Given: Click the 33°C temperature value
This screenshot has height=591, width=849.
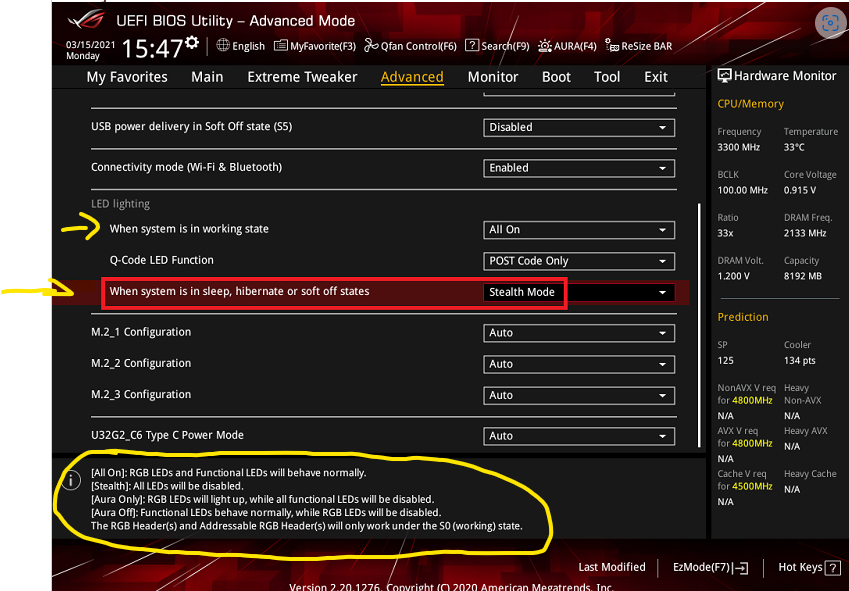Looking at the screenshot, I should tap(794, 147).
